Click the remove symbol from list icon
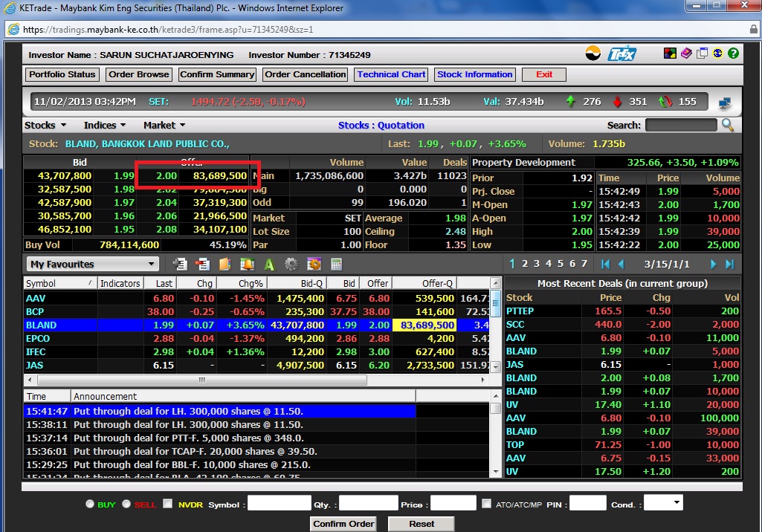762x532 pixels. (x=202, y=265)
